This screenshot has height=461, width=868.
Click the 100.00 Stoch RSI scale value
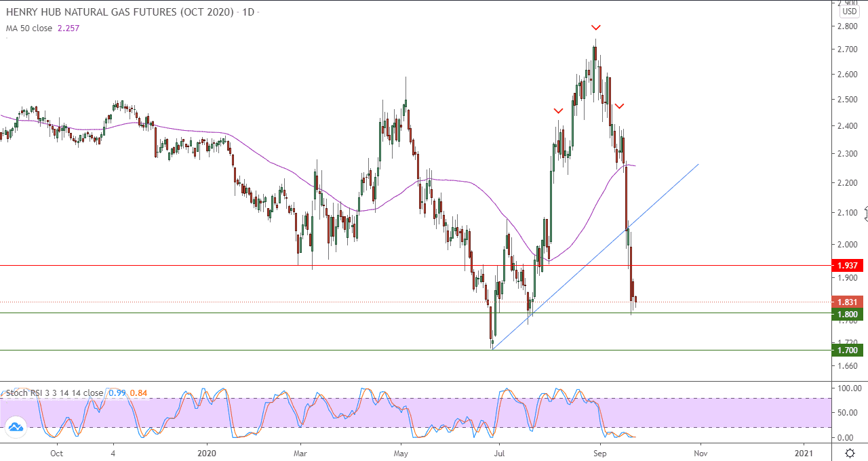coord(849,388)
